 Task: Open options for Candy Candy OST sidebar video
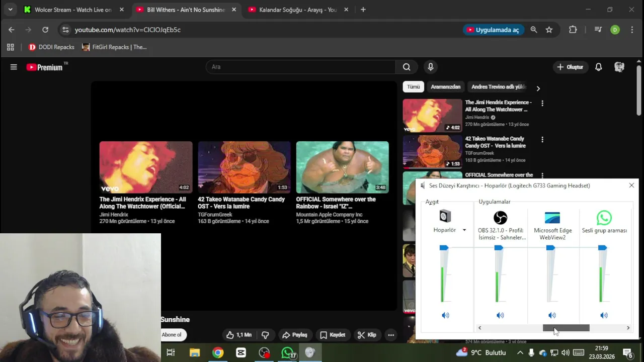click(x=542, y=139)
